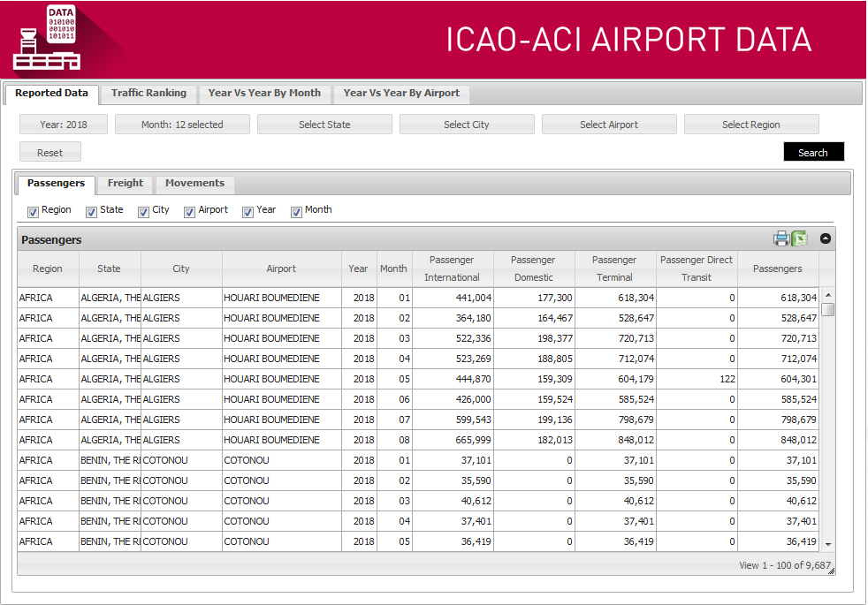Click cell showing 604,301 passengers
The width and height of the screenshot is (868, 605).
coord(778,379)
